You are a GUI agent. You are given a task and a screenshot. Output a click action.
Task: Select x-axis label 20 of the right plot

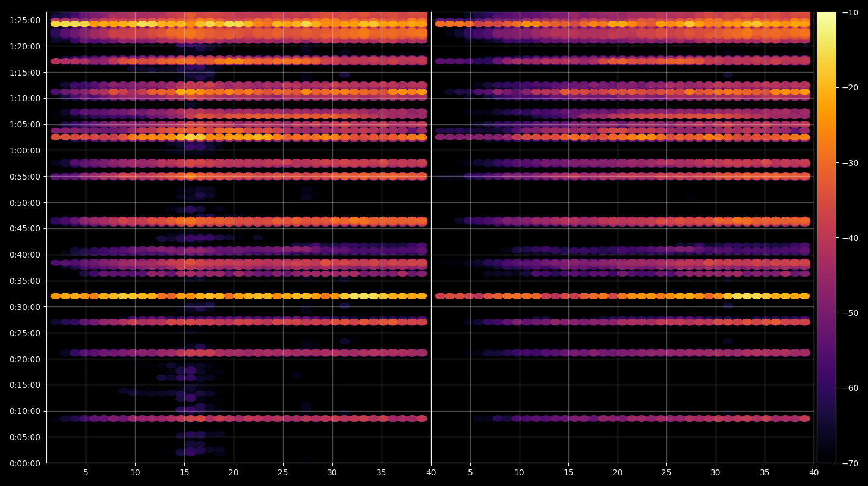(618, 473)
